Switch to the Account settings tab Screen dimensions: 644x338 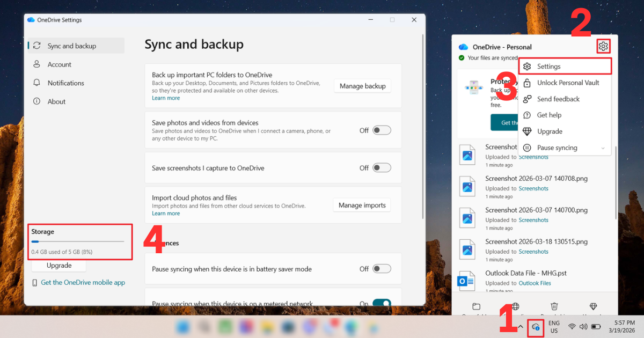(76, 64)
